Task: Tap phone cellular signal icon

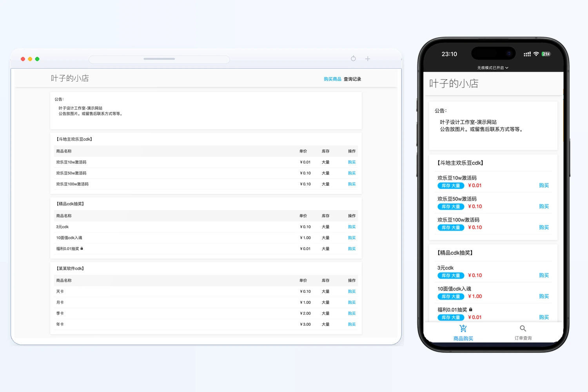Action: tap(527, 54)
